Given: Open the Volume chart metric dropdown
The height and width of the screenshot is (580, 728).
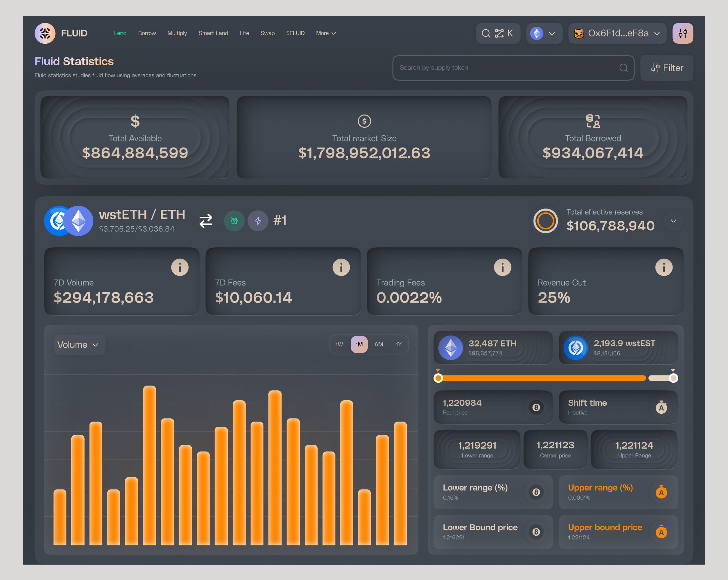Looking at the screenshot, I should [79, 344].
